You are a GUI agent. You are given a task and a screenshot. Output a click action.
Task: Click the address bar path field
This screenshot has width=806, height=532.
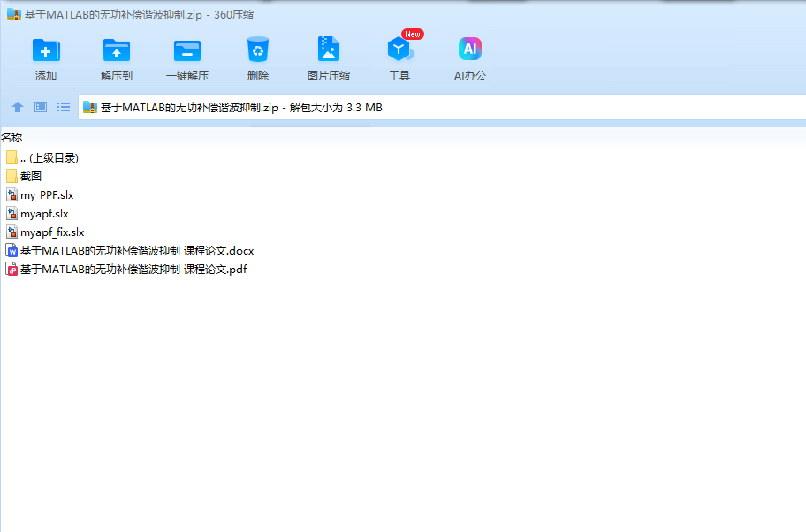[x=442, y=108]
